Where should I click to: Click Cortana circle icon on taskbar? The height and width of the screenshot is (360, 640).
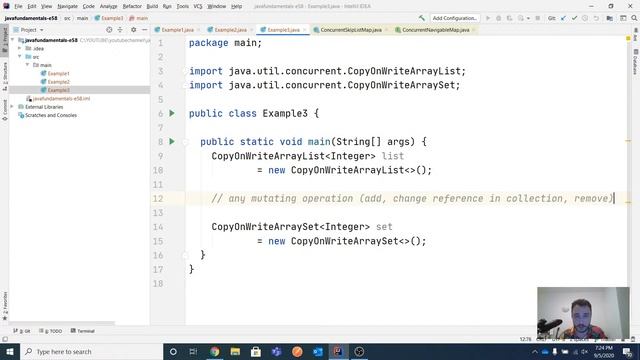pos(173,351)
